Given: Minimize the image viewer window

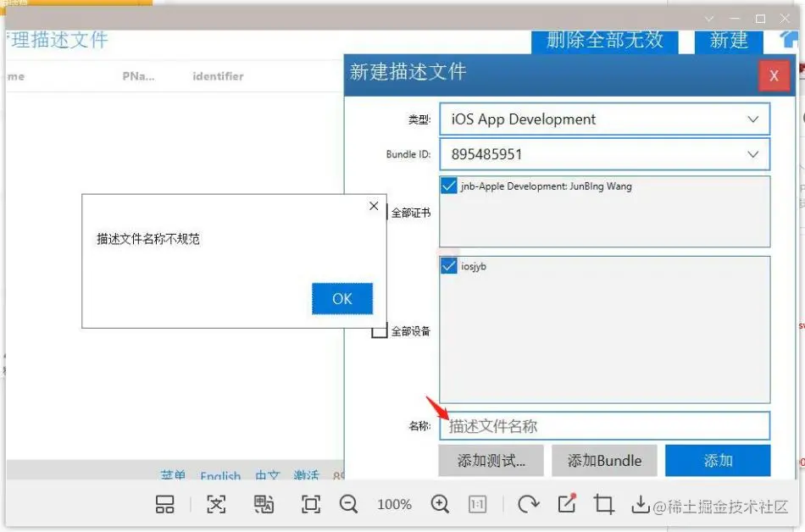Looking at the screenshot, I should coord(735,19).
